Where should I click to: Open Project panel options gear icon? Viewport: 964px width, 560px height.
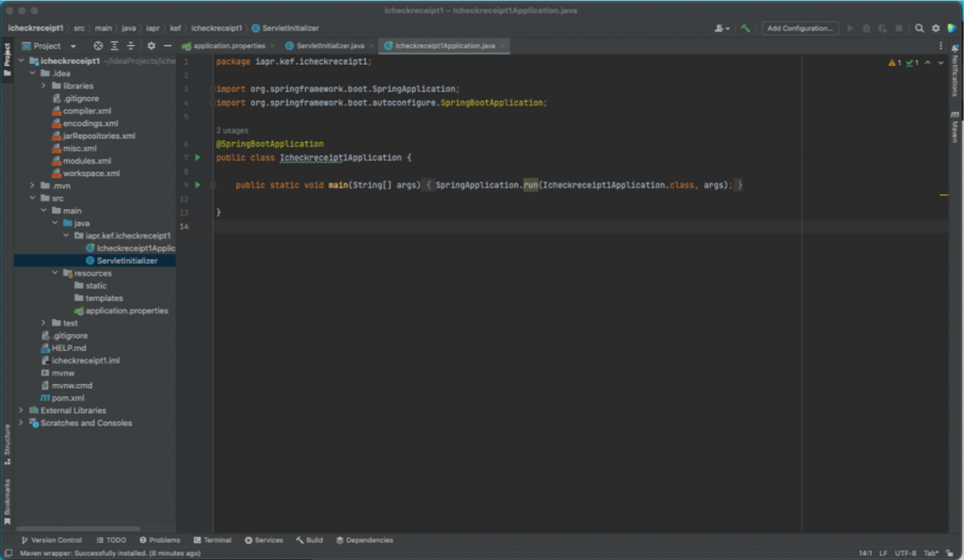point(152,46)
